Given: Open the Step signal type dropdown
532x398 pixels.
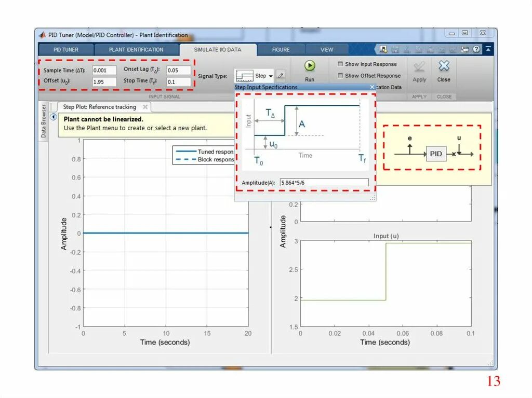Looking at the screenshot, I should pos(270,76).
